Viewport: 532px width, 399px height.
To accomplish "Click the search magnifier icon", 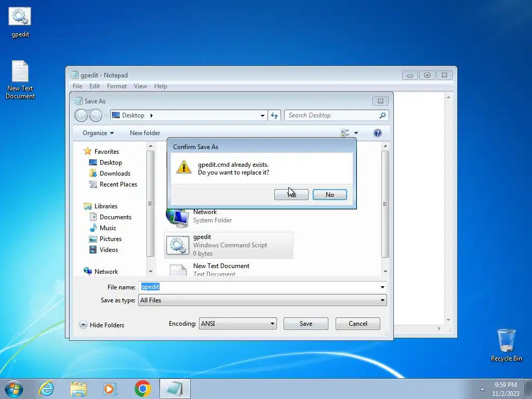I will pyautogui.click(x=382, y=115).
